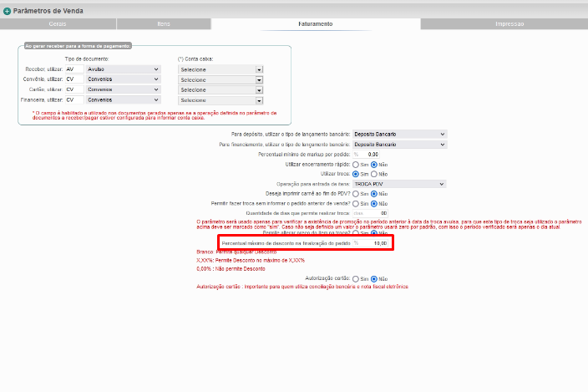Click the Tipo de documento column heading

[x=87, y=59]
